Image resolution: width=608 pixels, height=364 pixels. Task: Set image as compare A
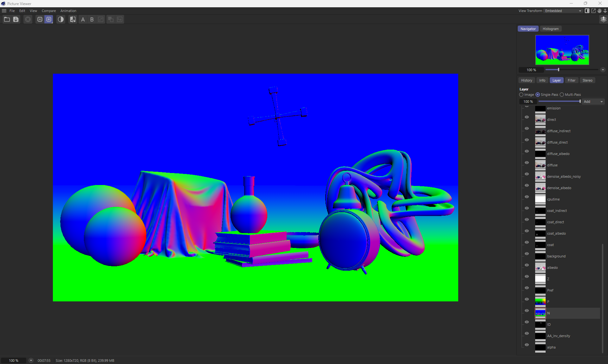pos(83,19)
